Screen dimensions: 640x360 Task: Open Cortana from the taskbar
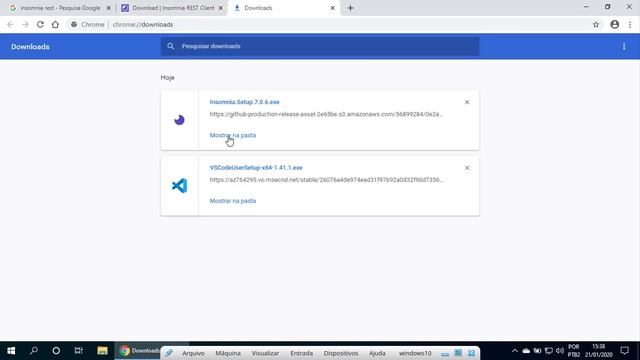coord(56,351)
